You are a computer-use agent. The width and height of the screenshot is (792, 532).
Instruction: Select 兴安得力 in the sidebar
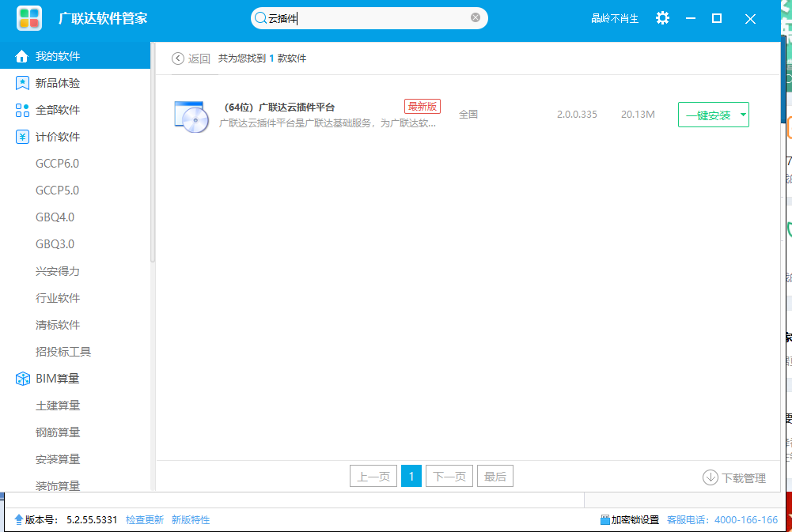click(58, 271)
